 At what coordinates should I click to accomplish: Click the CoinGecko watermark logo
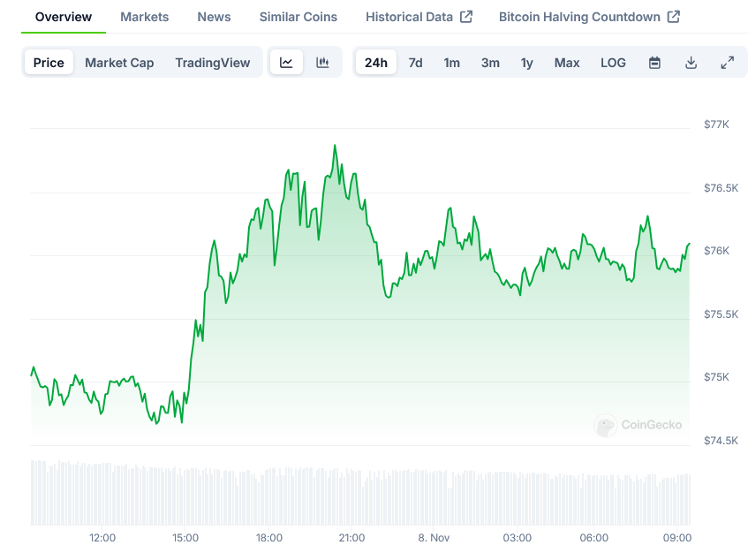point(638,425)
